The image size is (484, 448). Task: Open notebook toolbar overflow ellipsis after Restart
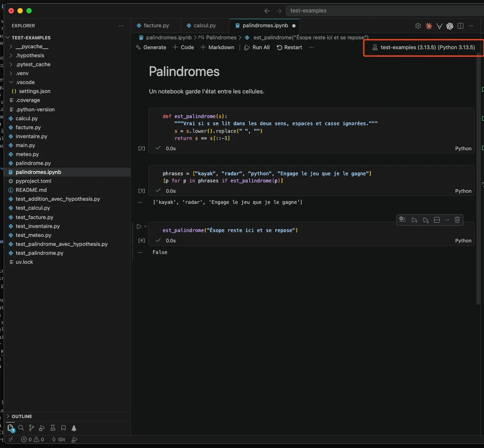pyautogui.click(x=311, y=47)
